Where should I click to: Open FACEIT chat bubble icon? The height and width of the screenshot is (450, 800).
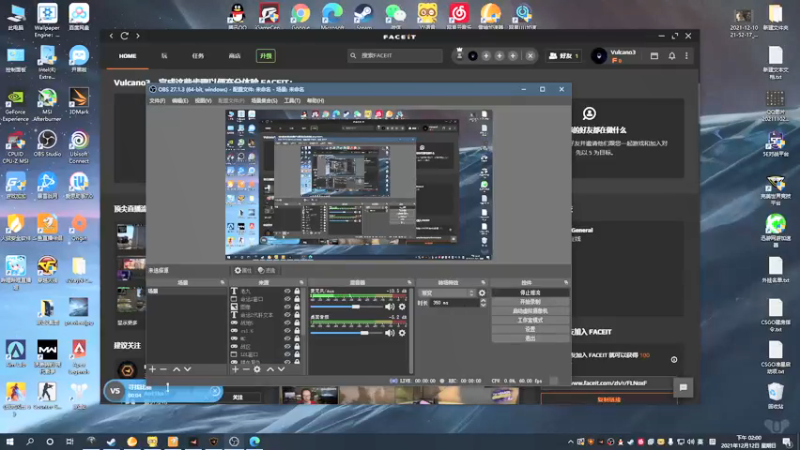(683, 388)
